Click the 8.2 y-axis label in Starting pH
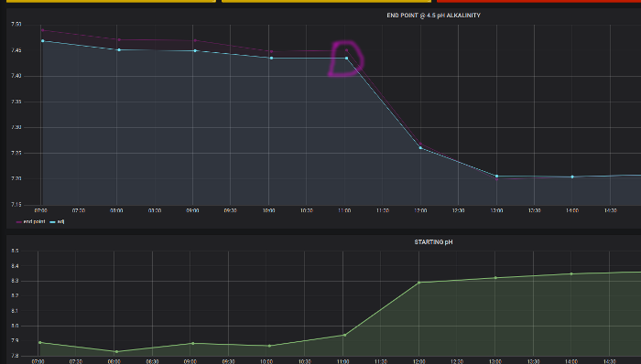Viewport: 641px width, 364px height. (15, 295)
